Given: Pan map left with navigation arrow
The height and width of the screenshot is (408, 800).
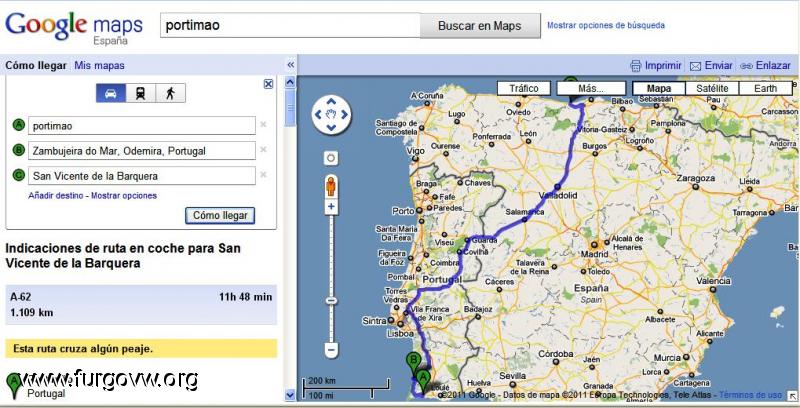Looking at the screenshot, I should [318, 115].
